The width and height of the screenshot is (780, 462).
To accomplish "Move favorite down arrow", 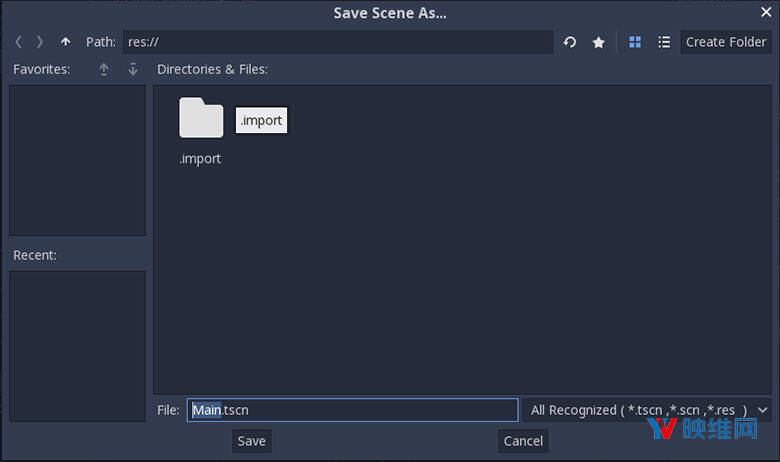I will 133,69.
